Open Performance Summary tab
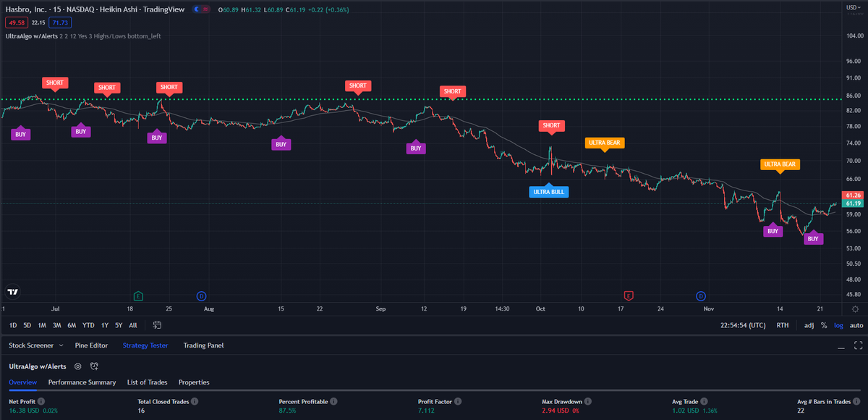 click(x=82, y=382)
